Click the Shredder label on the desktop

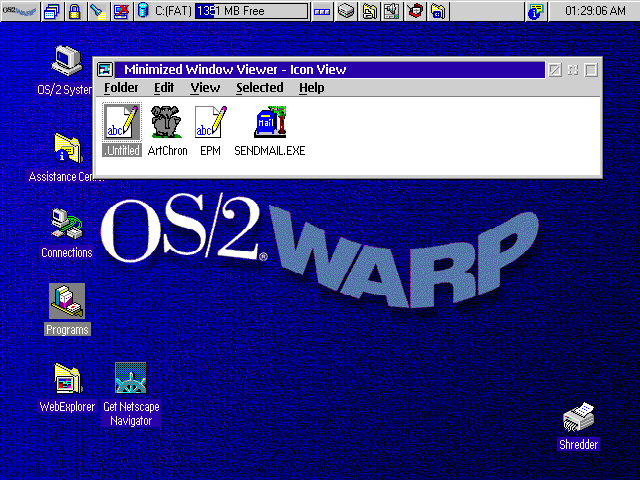(x=578, y=444)
